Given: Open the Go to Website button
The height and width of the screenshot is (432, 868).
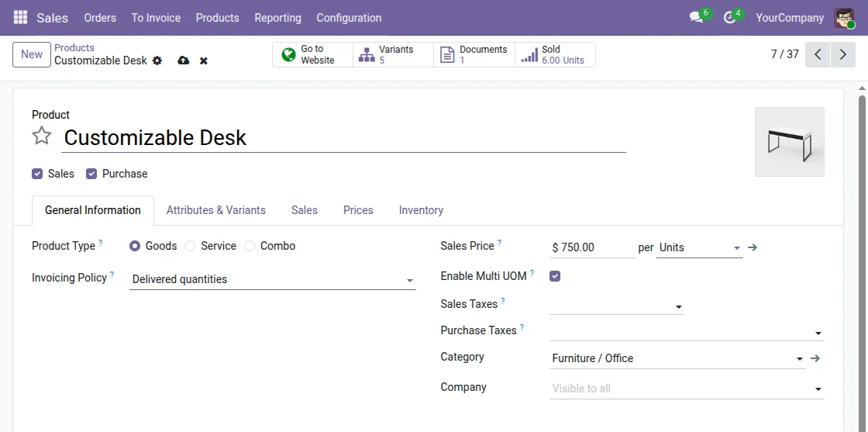Looking at the screenshot, I should pyautogui.click(x=312, y=55).
